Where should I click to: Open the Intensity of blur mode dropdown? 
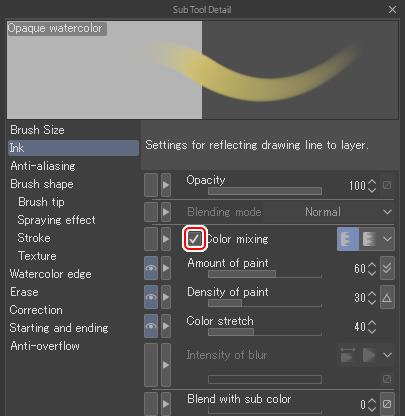point(387,355)
